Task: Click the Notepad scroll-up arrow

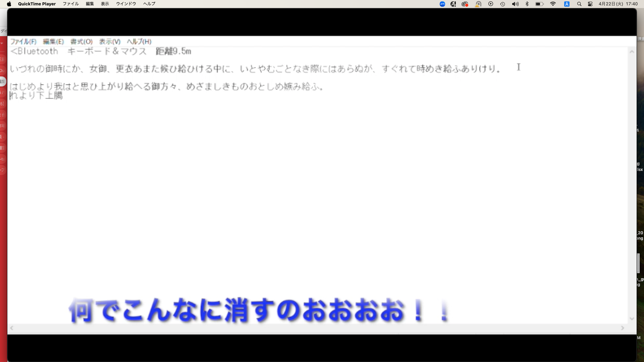Action: [632, 52]
